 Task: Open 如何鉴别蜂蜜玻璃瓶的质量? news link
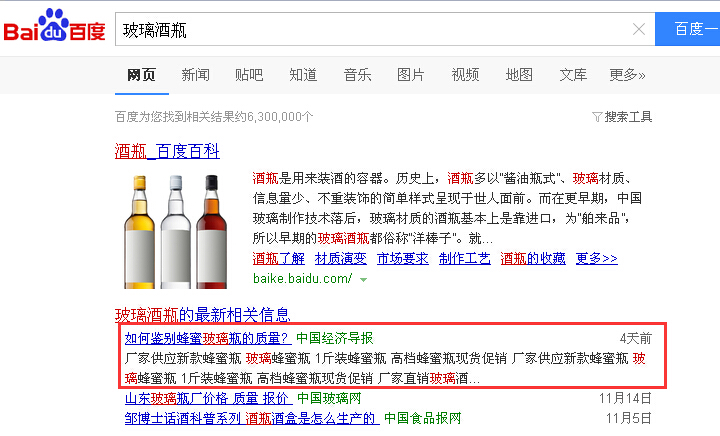click(208, 338)
